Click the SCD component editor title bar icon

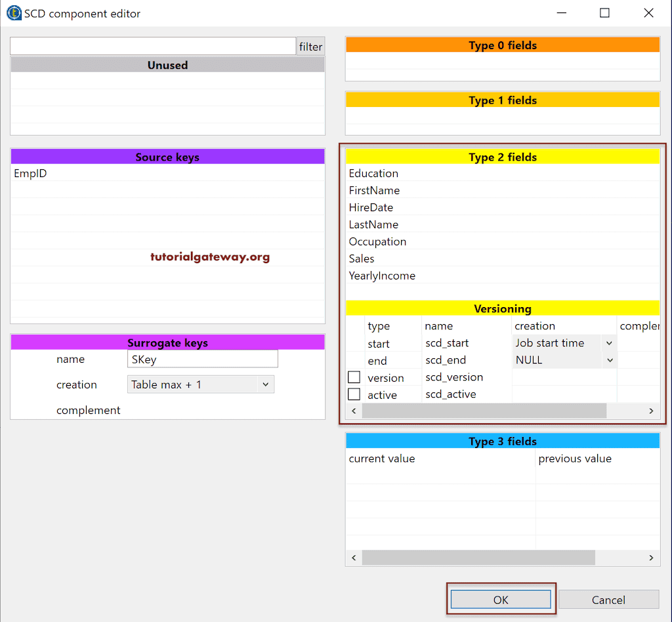(x=14, y=12)
